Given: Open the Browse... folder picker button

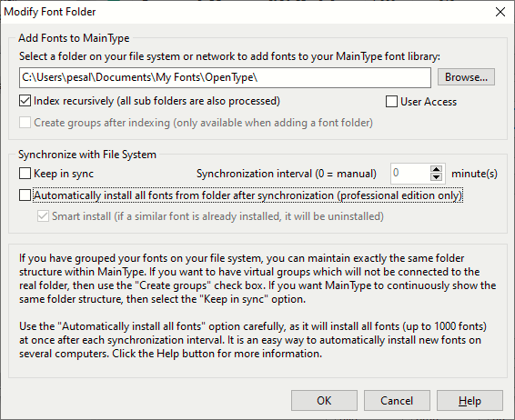Looking at the screenshot, I should (x=466, y=77).
